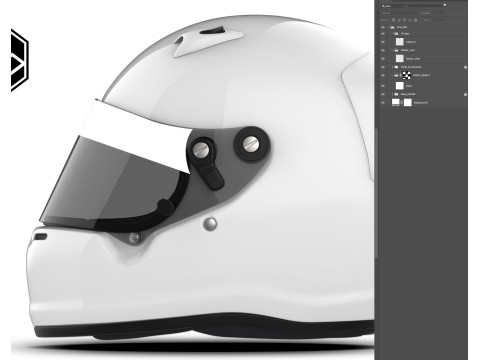The image size is (480, 360).
Task: Click the lock icon on Base helmet group
Action: [x=465, y=94]
